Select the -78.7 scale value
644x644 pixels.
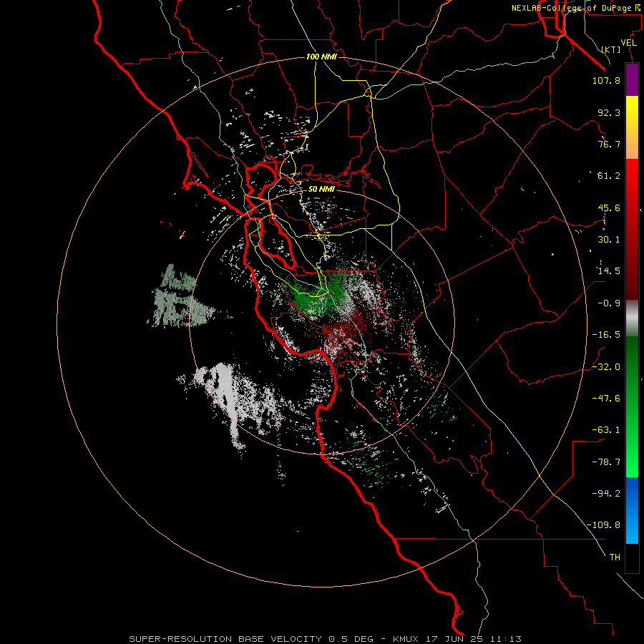click(x=606, y=462)
